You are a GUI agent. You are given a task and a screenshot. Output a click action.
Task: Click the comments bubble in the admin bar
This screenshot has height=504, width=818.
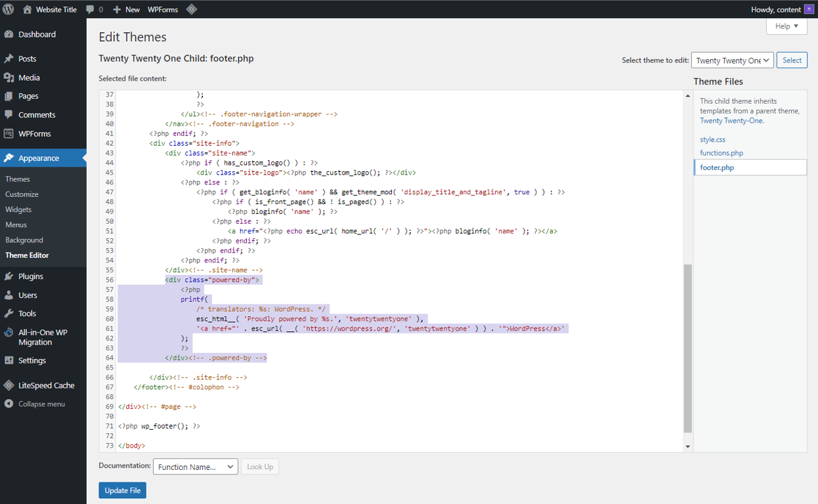[x=89, y=9]
